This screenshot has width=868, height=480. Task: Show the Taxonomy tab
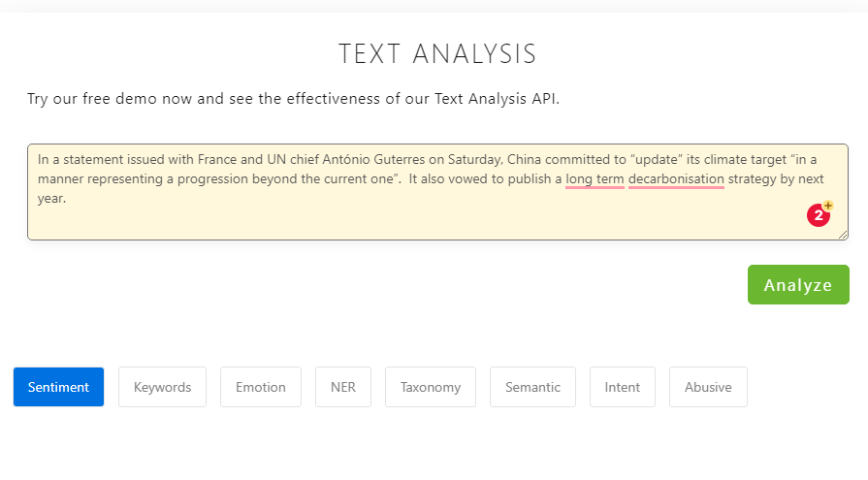click(x=430, y=387)
